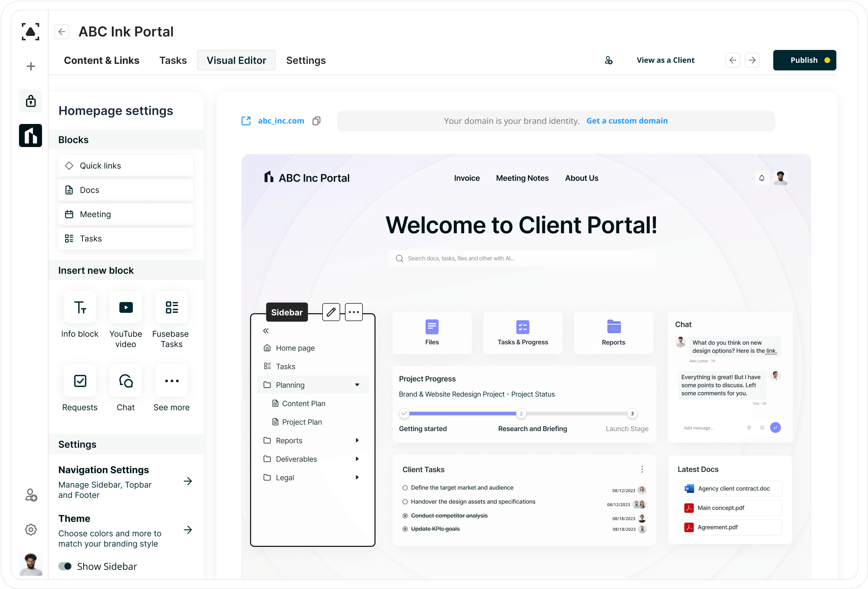Click step 2 on project progress bar

coord(521,413)
